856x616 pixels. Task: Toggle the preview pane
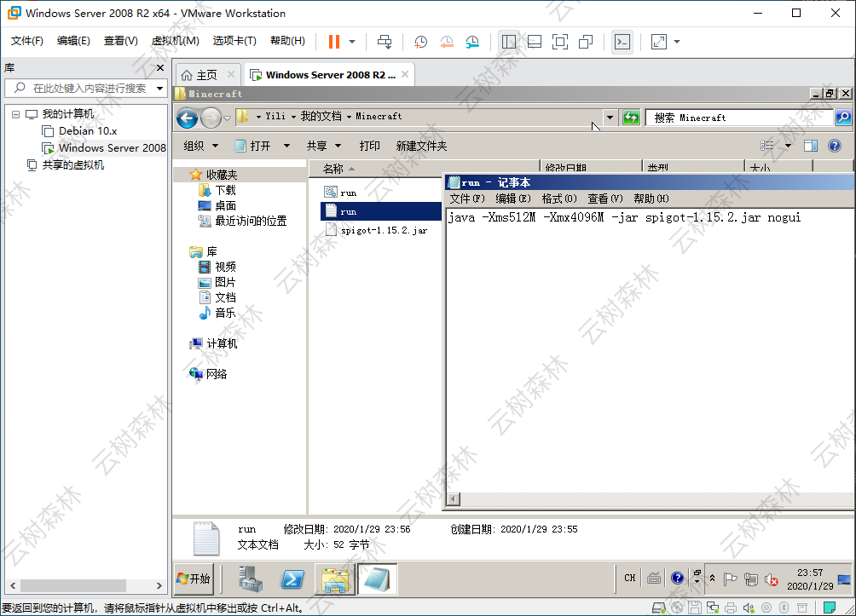click(811, 145)
